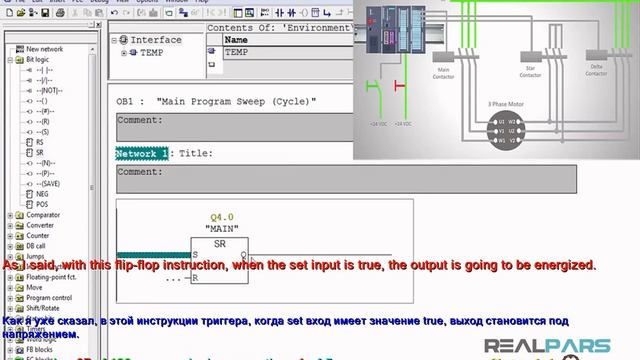This screenshot has height=360, width=640.
Task: Click the R input placeholder dots
Action: [x=173, y=279]
